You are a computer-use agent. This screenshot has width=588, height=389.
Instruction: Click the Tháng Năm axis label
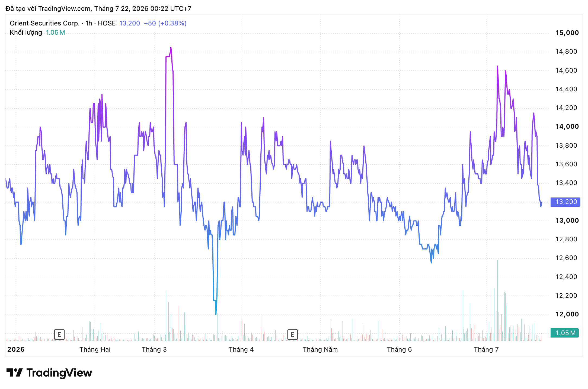point(320,349)
